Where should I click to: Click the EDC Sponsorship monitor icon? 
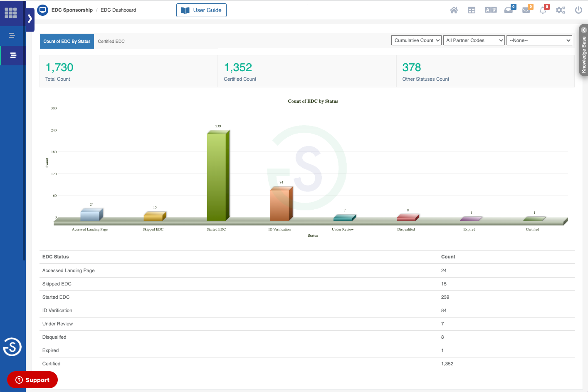point(42,10)
